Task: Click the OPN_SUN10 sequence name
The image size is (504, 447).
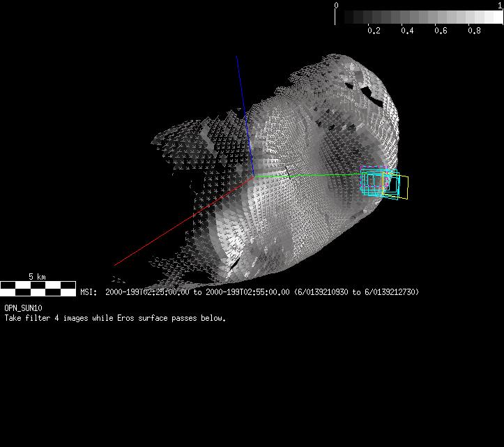Action: pos(23,308)
